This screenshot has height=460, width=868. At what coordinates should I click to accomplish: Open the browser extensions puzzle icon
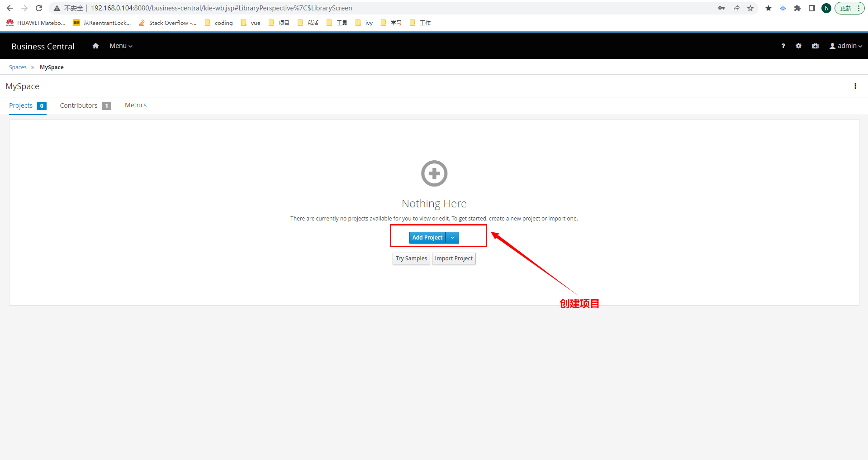797,8
